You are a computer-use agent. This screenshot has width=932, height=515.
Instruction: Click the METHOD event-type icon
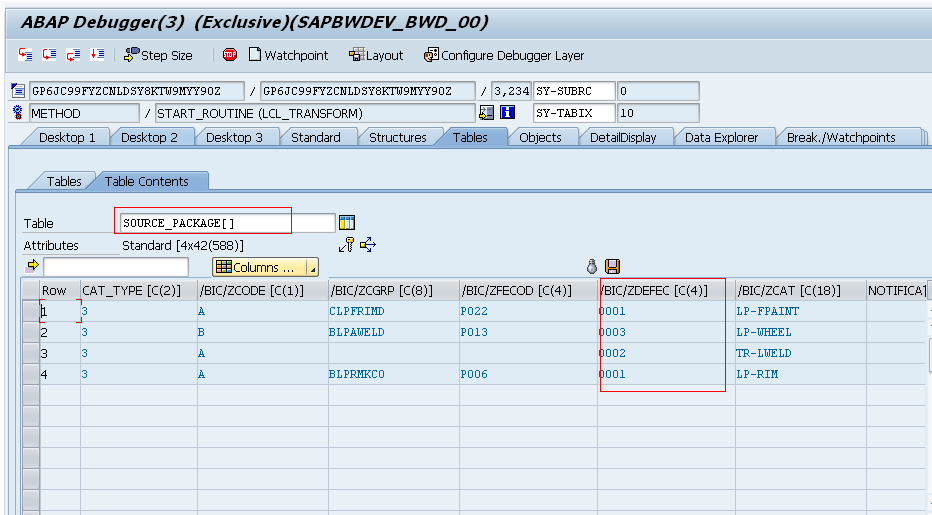pos(18,112)
